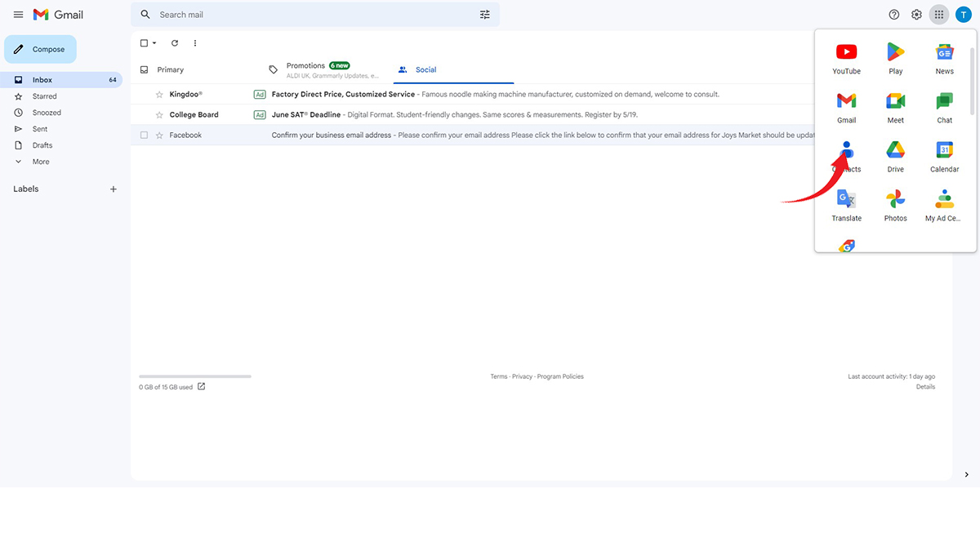Open Google Translate app

(x=846, y=207)
